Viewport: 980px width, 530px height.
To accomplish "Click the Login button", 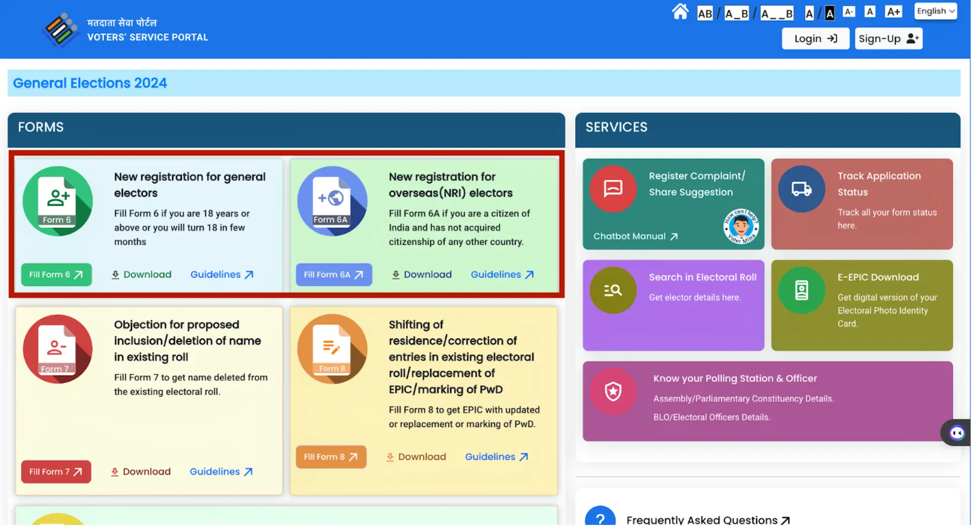I will 815,38.
